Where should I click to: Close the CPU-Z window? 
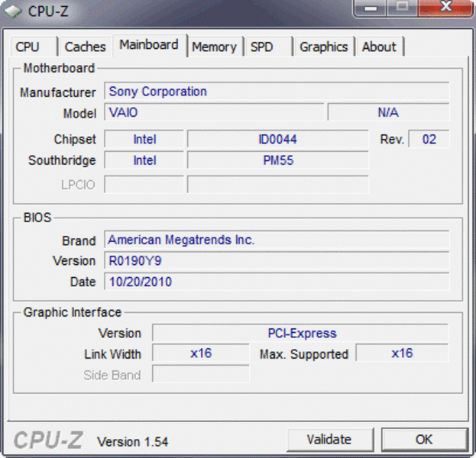(x=445, y=8)
